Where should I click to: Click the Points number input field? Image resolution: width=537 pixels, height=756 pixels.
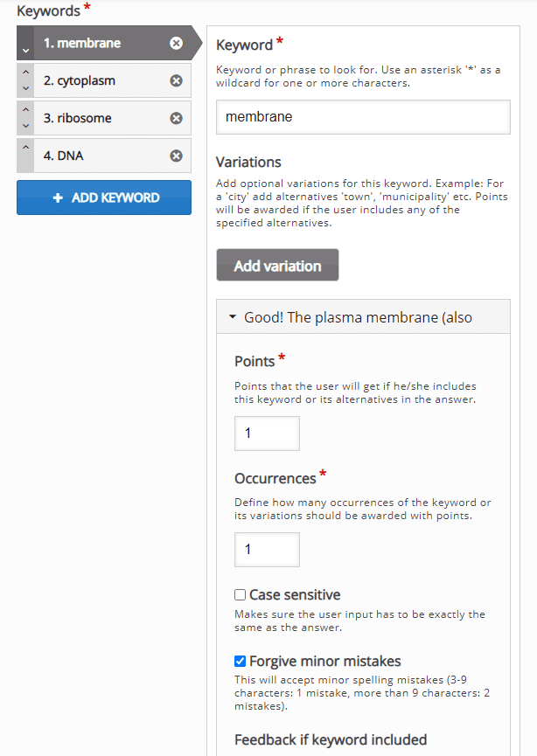(x=267, y=433)
